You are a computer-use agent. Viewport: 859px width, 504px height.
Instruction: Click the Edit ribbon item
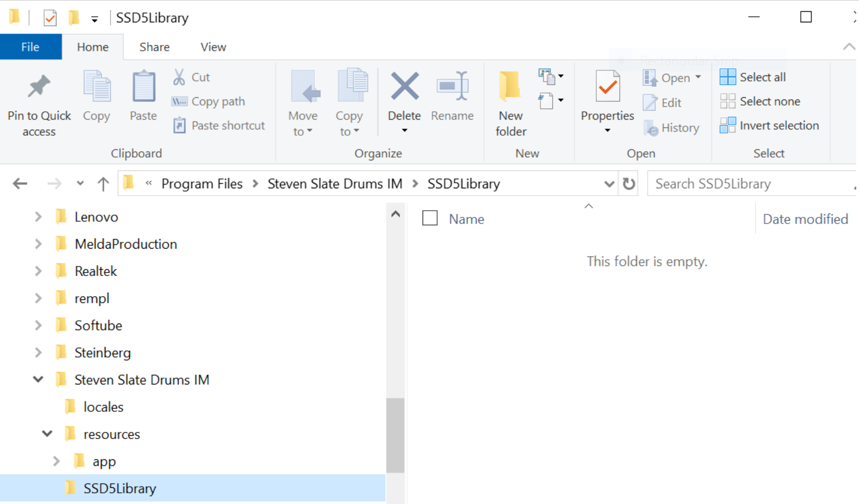click(662, 103)
